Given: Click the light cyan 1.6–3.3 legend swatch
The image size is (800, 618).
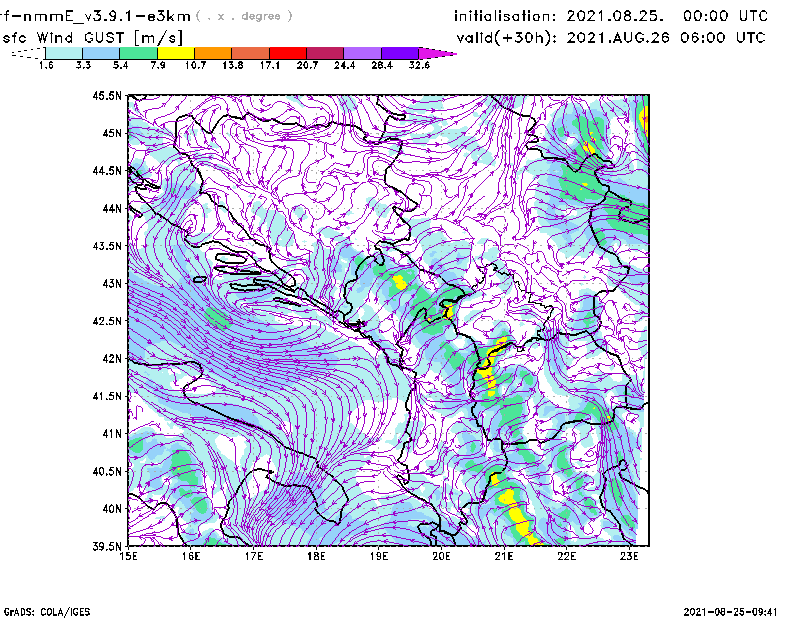Looking at the screenshot, I should pos(64,53).
